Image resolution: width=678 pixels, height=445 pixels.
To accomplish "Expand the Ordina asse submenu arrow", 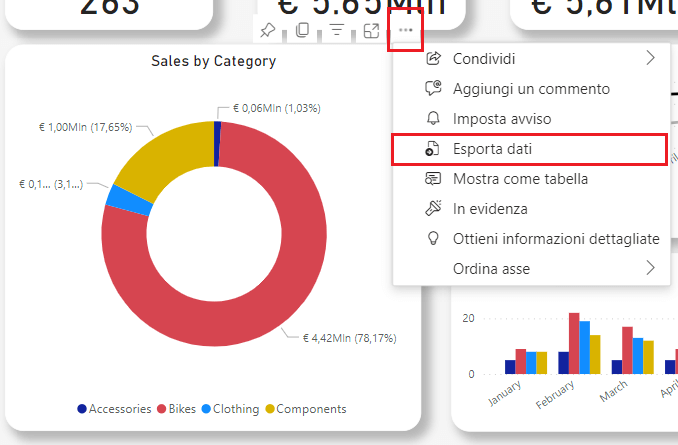I will pos(650,268).
